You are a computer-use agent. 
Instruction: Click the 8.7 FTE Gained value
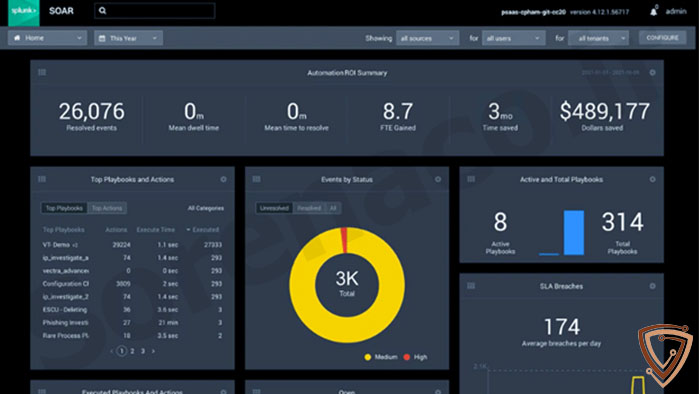[x=398, y=111]
